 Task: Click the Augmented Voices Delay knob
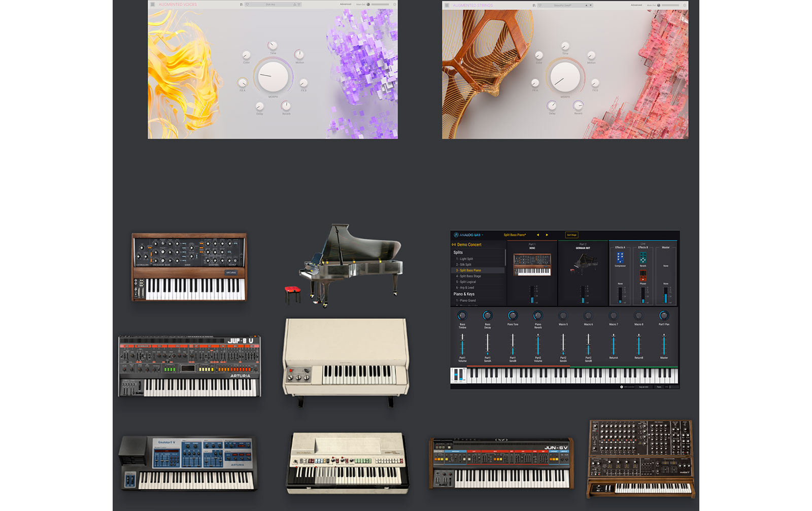click(x=260, y=106)
